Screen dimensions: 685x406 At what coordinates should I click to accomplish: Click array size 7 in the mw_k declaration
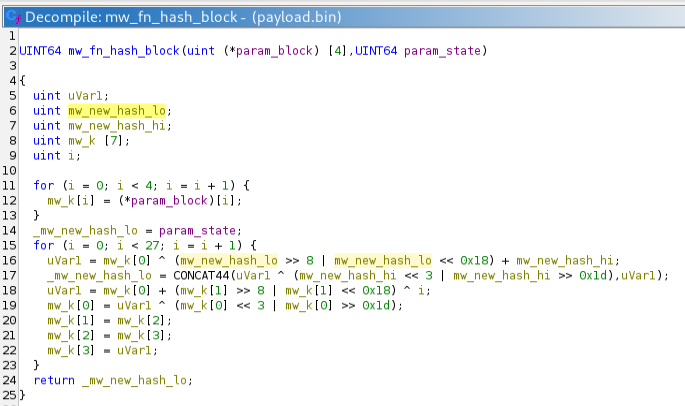coord(114,140)
